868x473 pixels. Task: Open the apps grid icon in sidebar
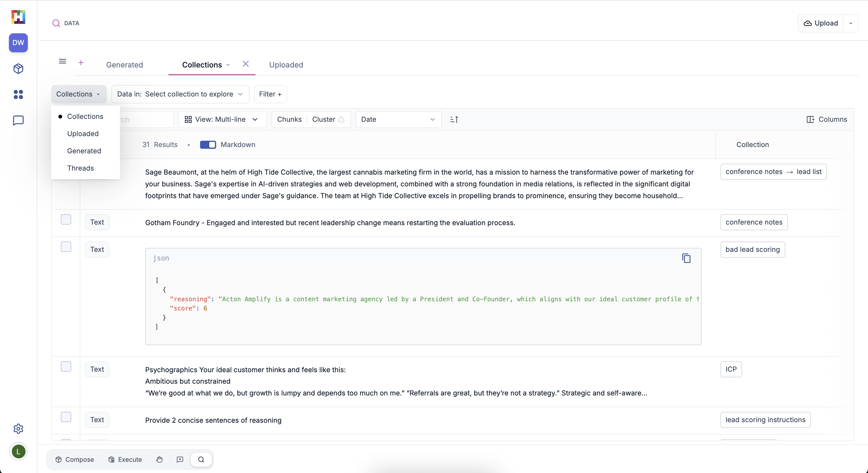(x=18, y=95)
